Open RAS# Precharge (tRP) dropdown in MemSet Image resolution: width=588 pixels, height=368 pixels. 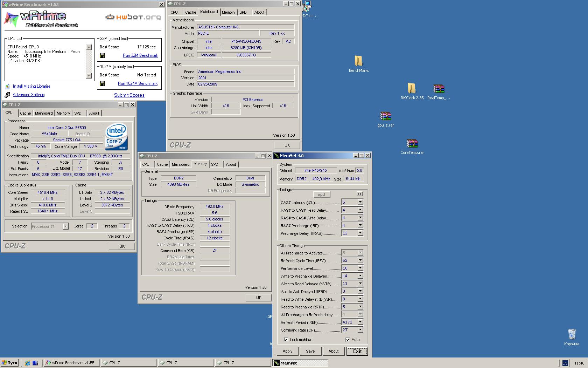pos(360,225)
